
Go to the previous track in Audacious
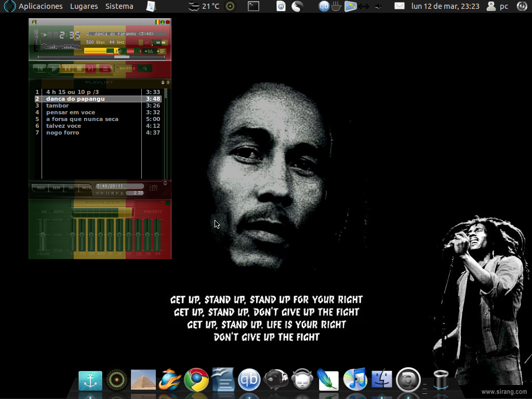(39, 68)
